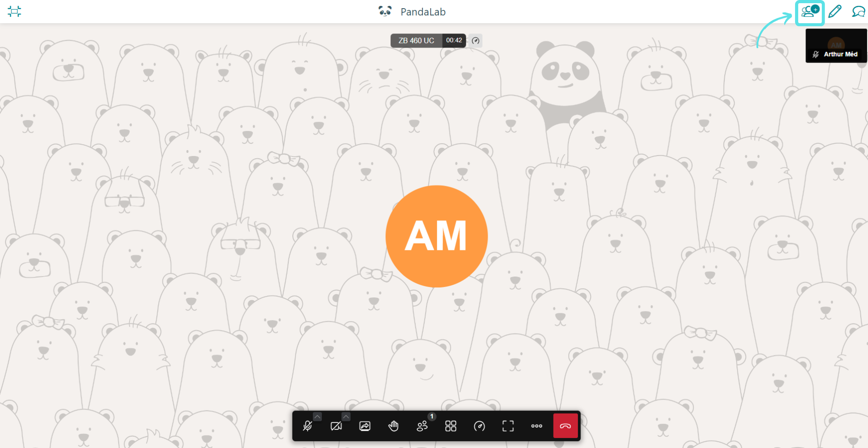This screenshot has width=868, height=448.
Task: Click the focus frame icon at top left
Action: tap(15, 11)
